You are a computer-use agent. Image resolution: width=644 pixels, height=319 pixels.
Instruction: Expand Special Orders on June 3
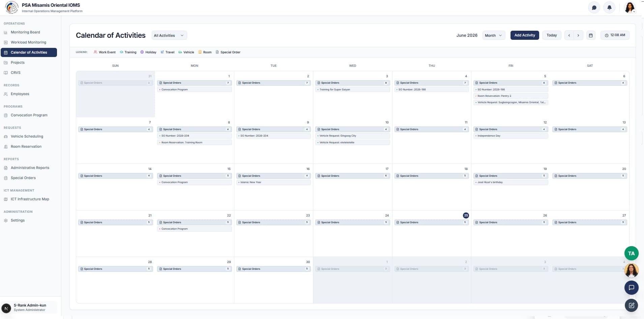click(x=352, y=83)
